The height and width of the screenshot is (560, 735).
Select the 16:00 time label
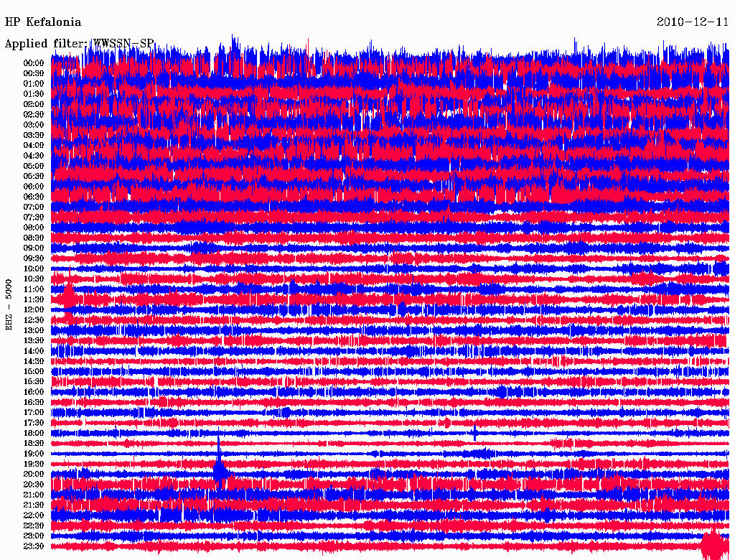pos(34,392)
